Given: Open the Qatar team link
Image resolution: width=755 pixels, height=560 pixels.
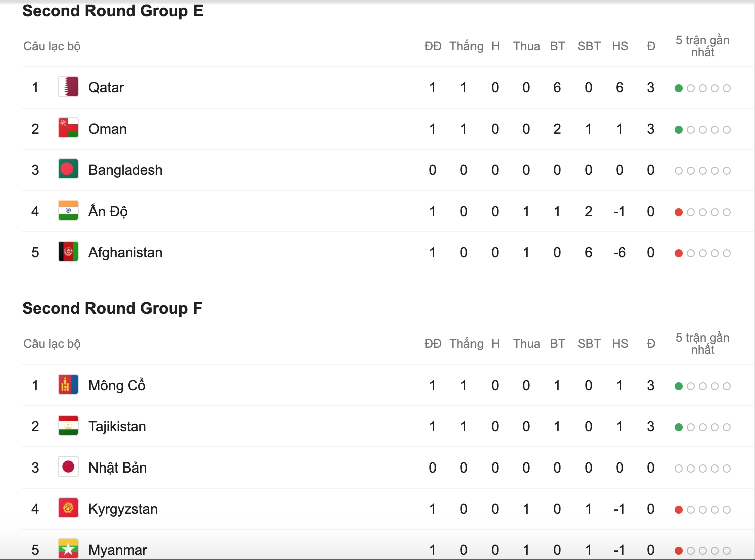Looking at the screenshot, I should pyautogui.click(x=106, y=88).
